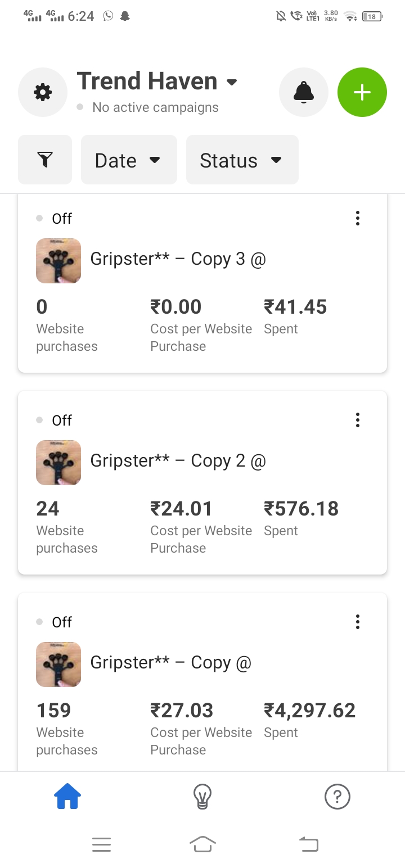Open the lightbulb insights tab
This screenshot has width=405, height=868.
[x=202, y=797]
